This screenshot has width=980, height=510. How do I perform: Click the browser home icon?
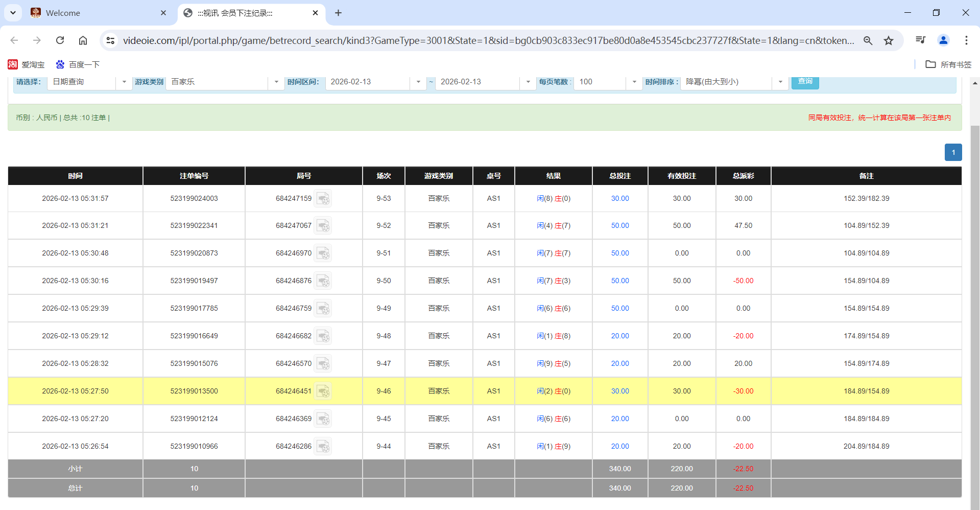(x=83, y=40)
